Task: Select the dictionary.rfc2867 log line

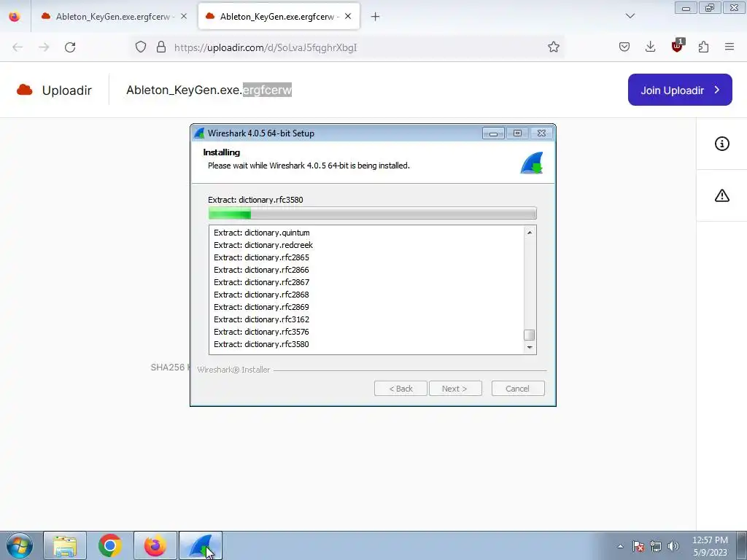Action: point(261,282)
